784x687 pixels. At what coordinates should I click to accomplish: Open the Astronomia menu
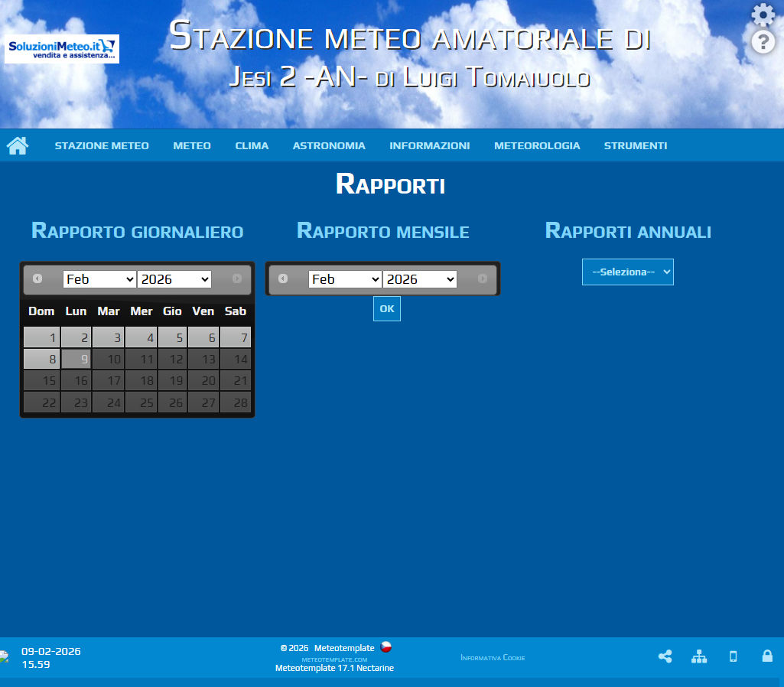(x=329, y=145)
